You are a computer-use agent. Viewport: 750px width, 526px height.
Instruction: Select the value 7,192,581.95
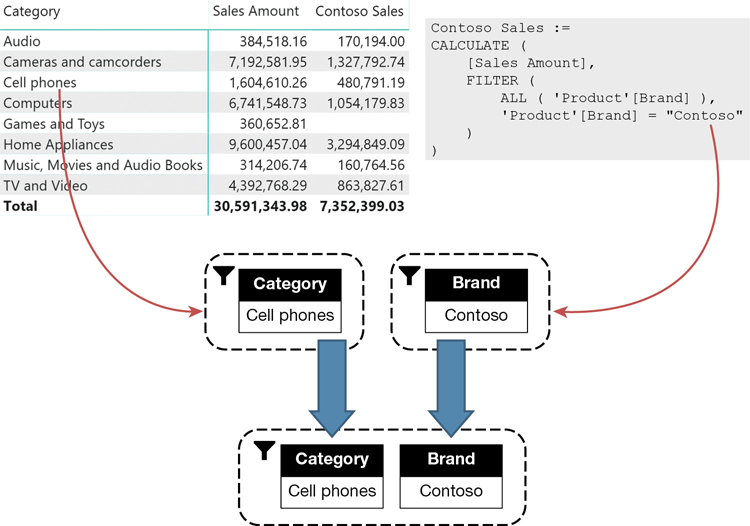pos(268,62)
